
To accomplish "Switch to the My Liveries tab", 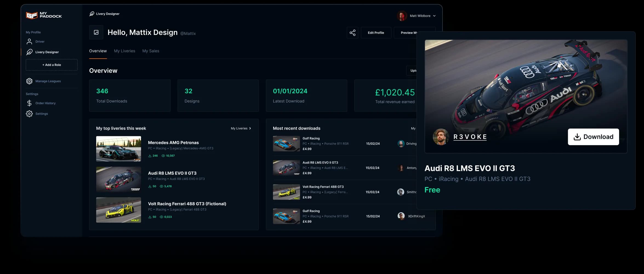I will coord(125,51).
